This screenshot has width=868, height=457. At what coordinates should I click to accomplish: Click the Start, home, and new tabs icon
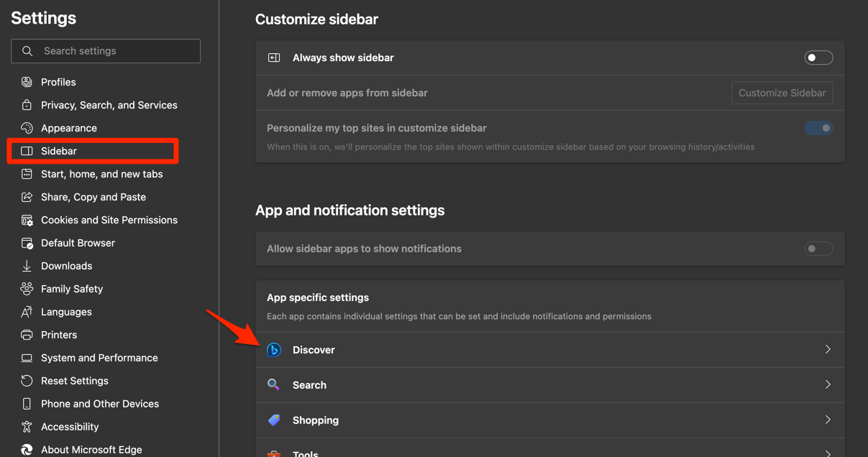coord(27,174)
